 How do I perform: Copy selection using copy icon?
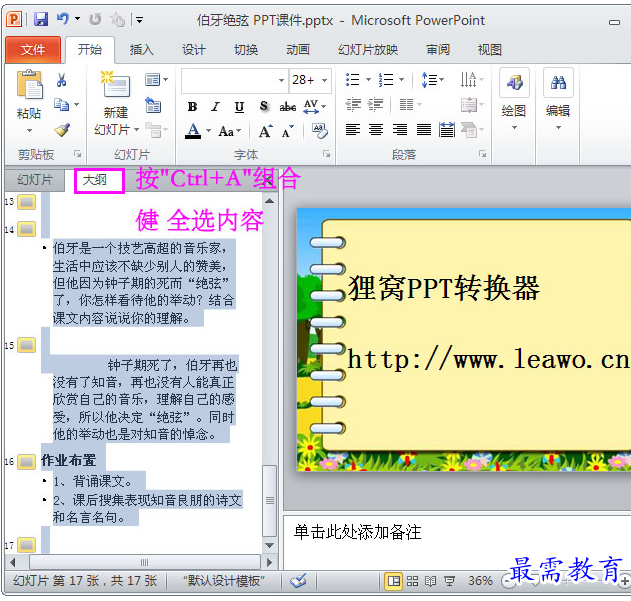point(61,105)
